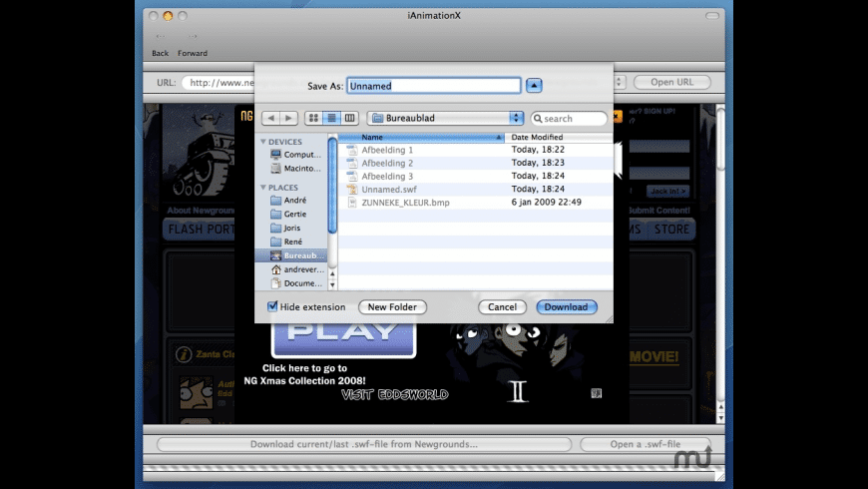This screenshot has width=868, height=489.
Task: Select the Bureaublad desktop item in sidebar
Action: pos(291,255)
